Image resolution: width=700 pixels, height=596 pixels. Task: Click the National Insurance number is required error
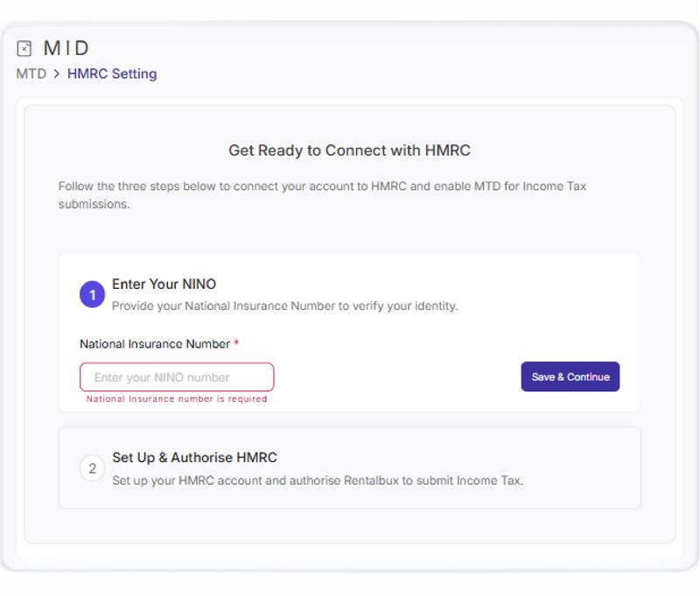(x=177, y=399)
